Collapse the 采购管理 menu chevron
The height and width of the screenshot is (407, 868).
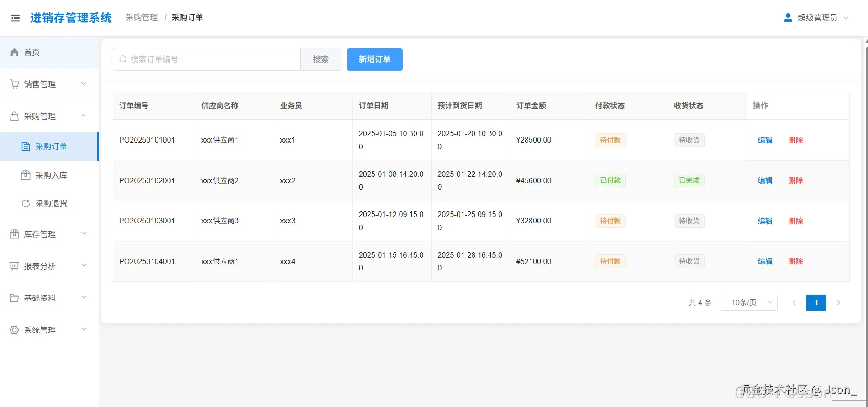click(x=84, y=116)
